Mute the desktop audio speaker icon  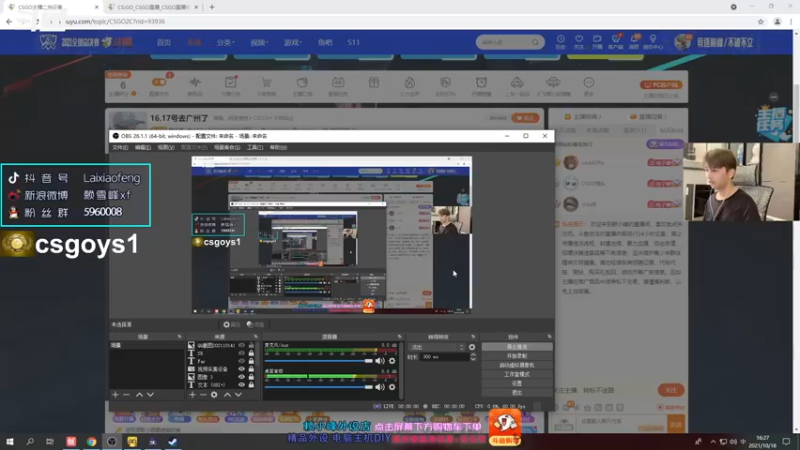click(380, 387)
